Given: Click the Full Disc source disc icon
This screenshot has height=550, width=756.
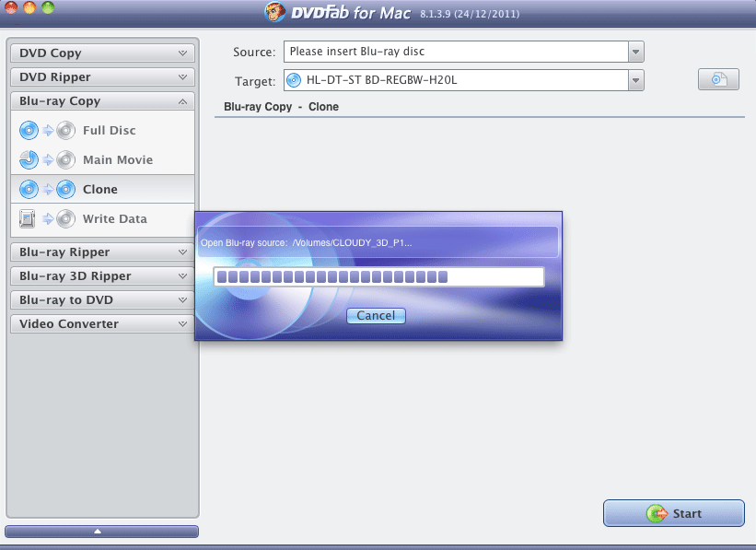Looking at the screenshot, I should pyautogui.click(x=29, y=130).
